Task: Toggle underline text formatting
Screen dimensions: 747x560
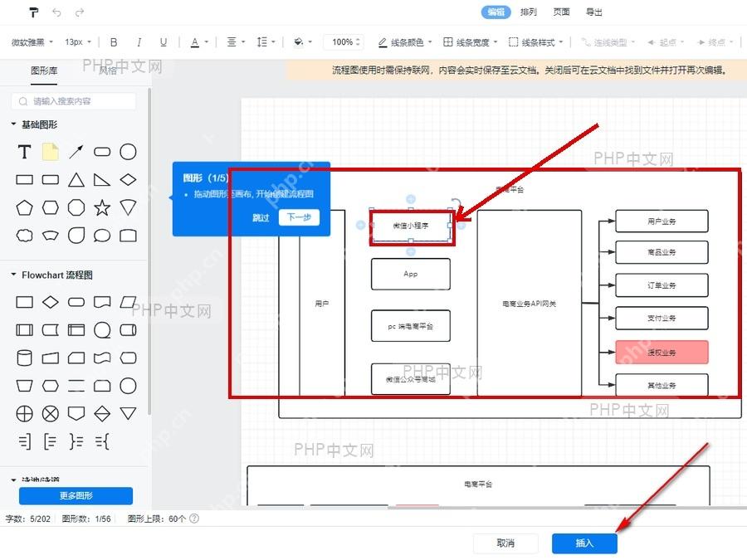Action: tap(164, 42)
